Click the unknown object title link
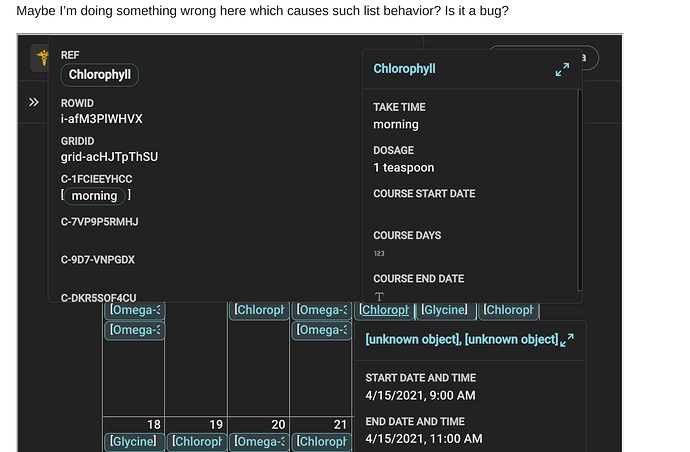 (x=461, y=340)
